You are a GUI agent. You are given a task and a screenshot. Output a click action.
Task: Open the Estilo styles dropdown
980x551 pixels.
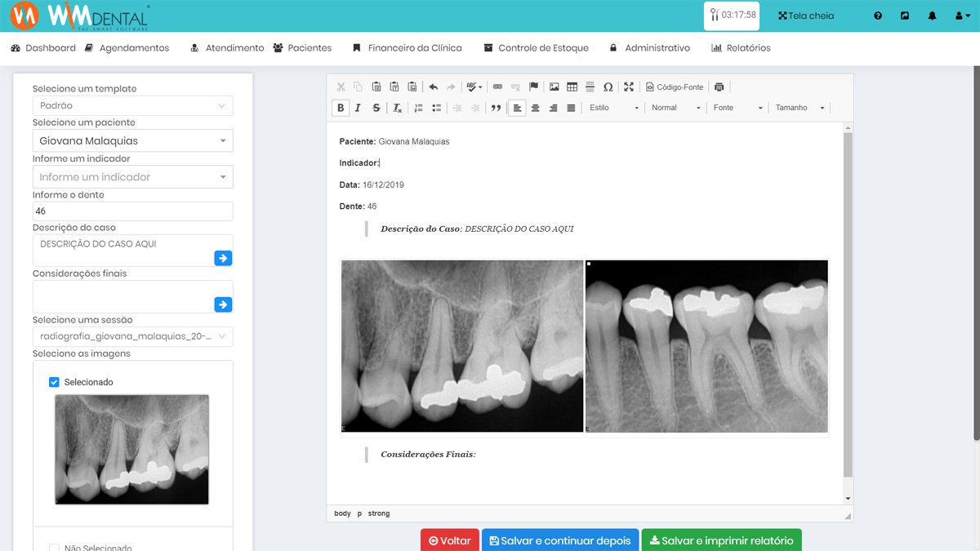point(613,108)
